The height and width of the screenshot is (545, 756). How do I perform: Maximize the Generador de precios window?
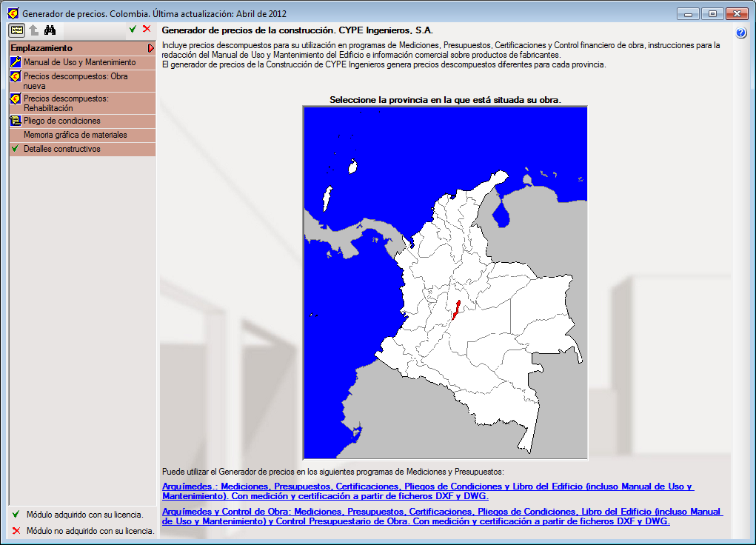712,14
